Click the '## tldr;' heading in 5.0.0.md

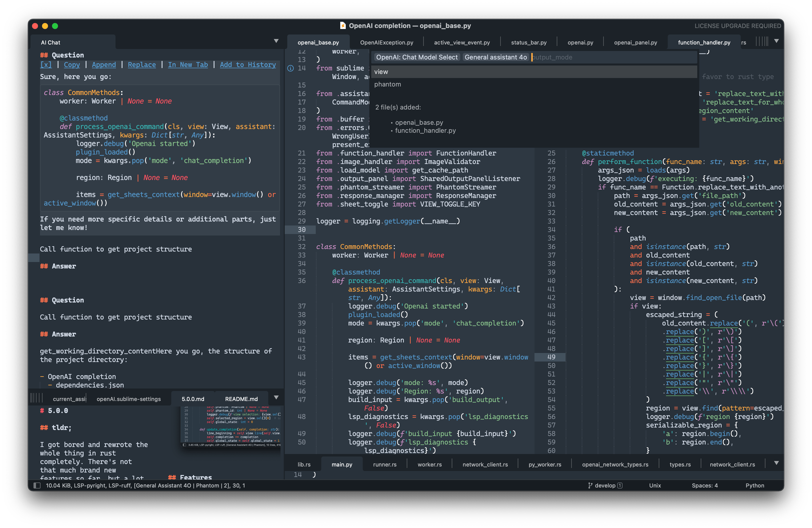pyautogui.click(x=55, y=427)
